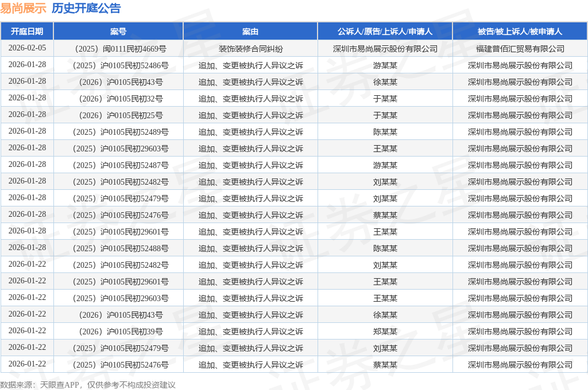
Task: Click plaintiff 于某某 in the 25号 row
Action: point(385,115)
